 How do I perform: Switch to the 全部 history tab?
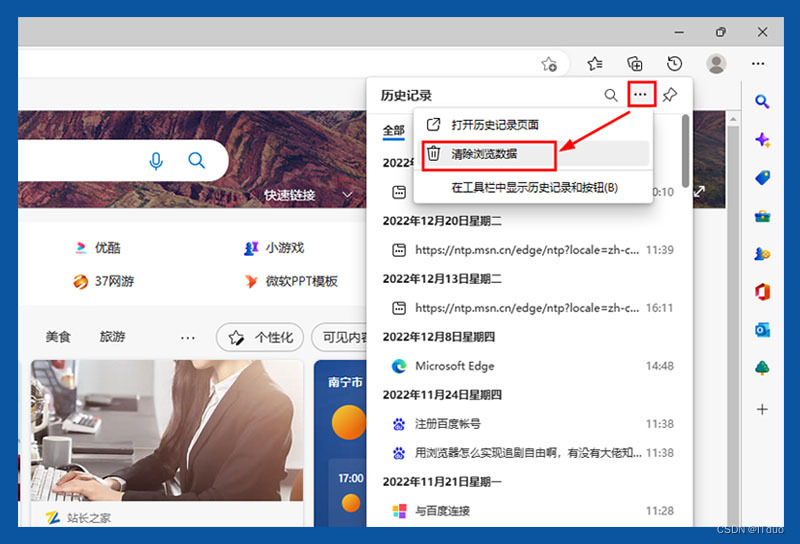click(393, 131)
